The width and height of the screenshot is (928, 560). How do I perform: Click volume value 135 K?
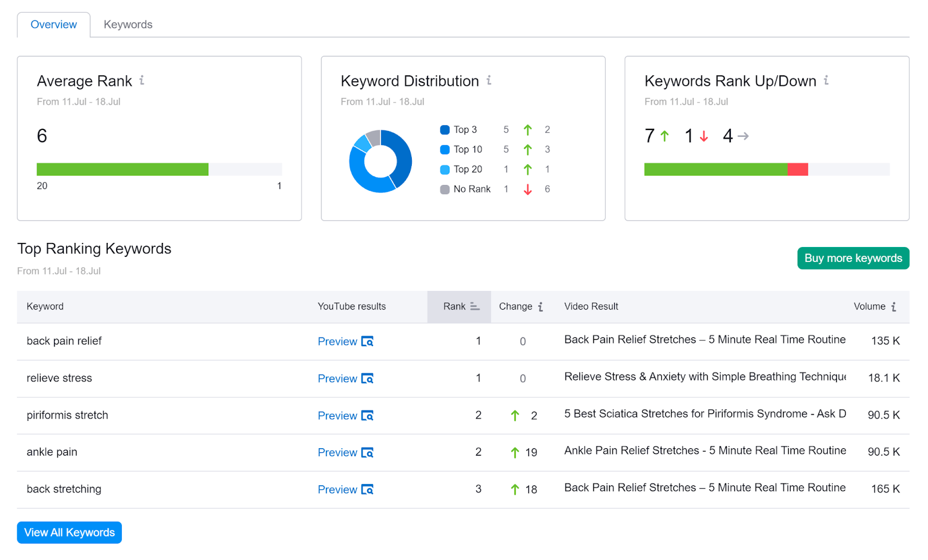pos(886,341)
